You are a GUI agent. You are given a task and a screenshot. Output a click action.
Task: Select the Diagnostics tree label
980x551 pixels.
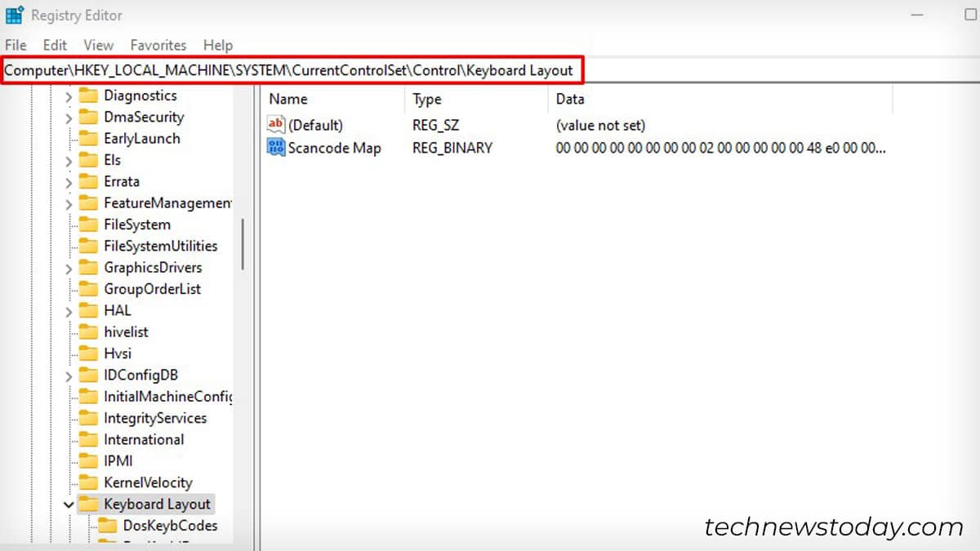pos(140,96)
